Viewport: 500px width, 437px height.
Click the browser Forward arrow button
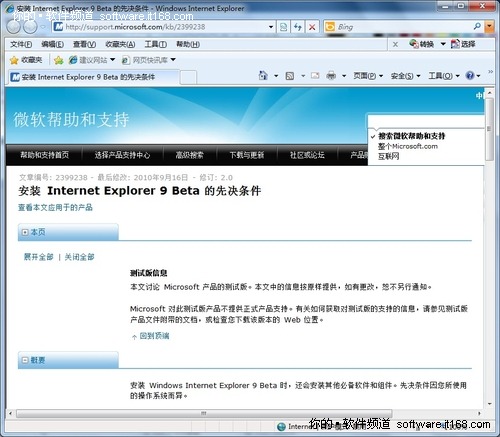click(x=30, y=27)
